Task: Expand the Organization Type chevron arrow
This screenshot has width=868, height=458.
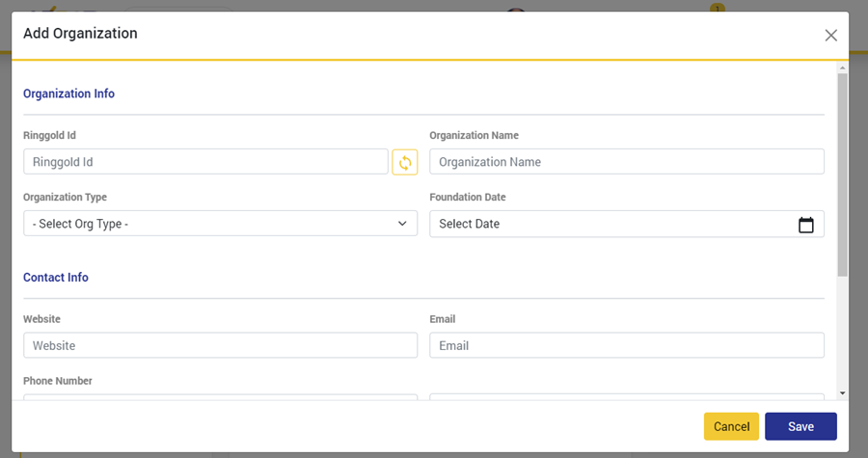Action: coord(402,224)
